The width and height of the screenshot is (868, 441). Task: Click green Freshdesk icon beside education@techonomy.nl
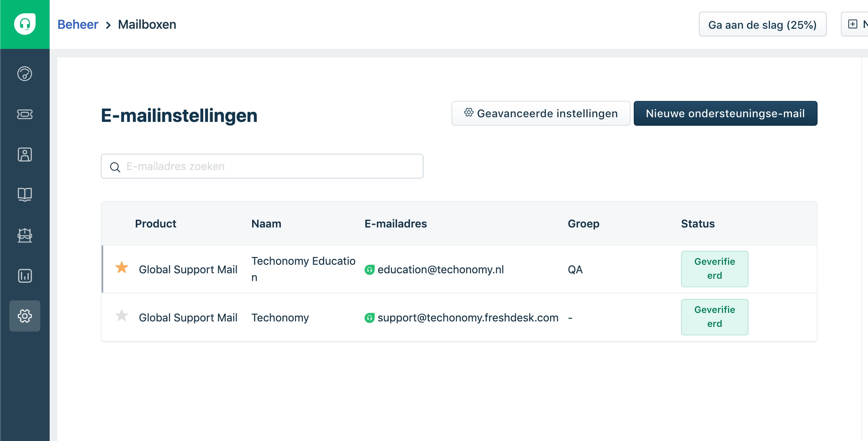pos(370,270)
